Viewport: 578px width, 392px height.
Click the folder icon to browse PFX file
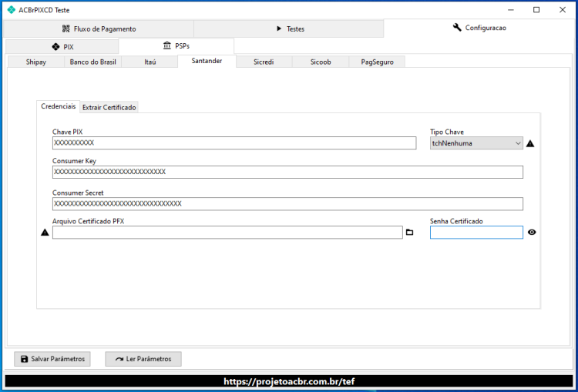click(x=409, y=232)
